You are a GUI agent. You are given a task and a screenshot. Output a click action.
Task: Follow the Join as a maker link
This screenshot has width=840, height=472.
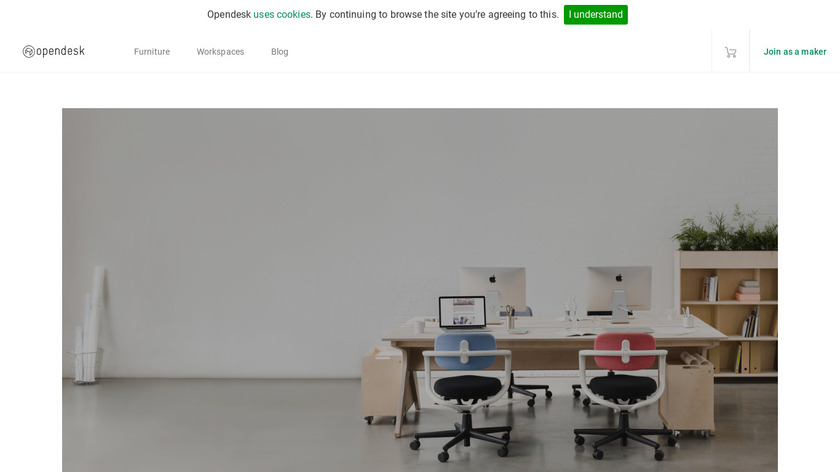point(795,51)
